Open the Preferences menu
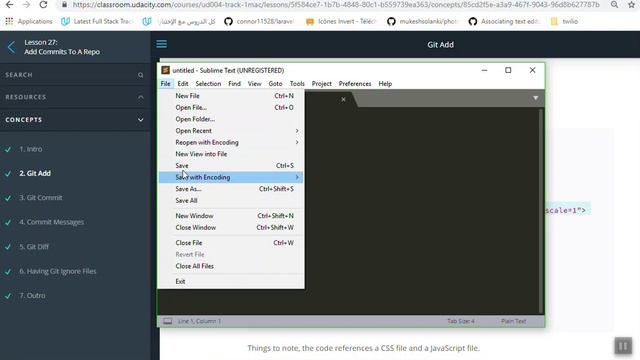This screenshot has height=360, width=640. click(355, 84)
